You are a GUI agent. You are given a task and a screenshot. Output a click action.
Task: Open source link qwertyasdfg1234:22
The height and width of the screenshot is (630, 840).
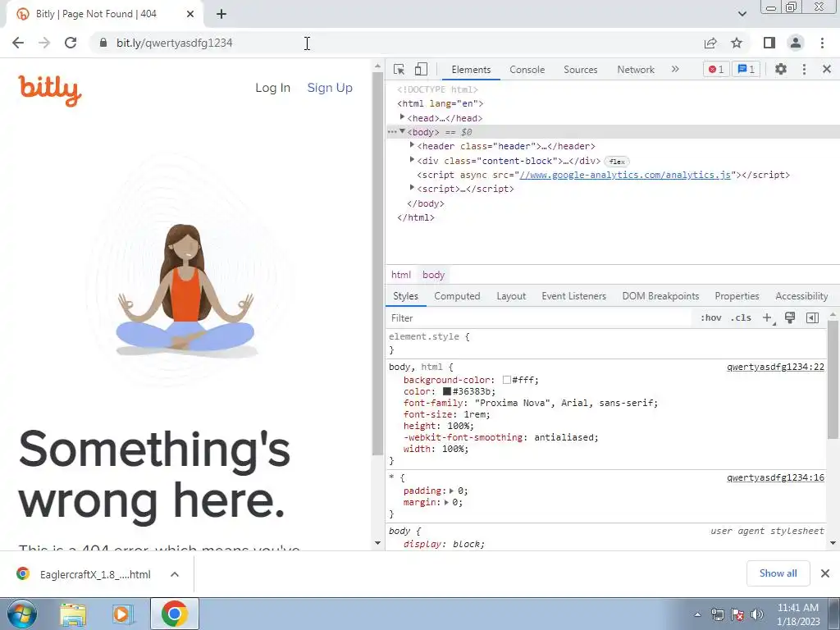pos(775,367)
